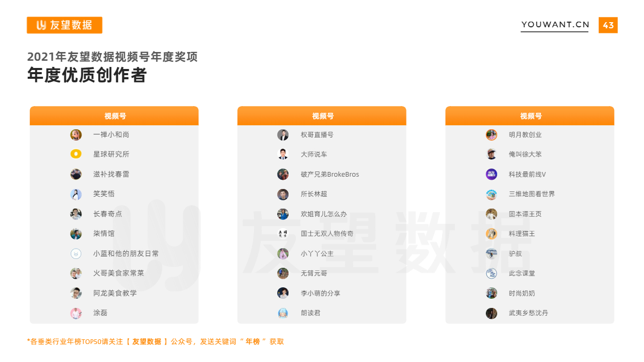Image resolution: width=644 pixels, height=362 pixels.
Task: Click the page number 43 badge
Action: pyautogui.click(x=608, y=25)
